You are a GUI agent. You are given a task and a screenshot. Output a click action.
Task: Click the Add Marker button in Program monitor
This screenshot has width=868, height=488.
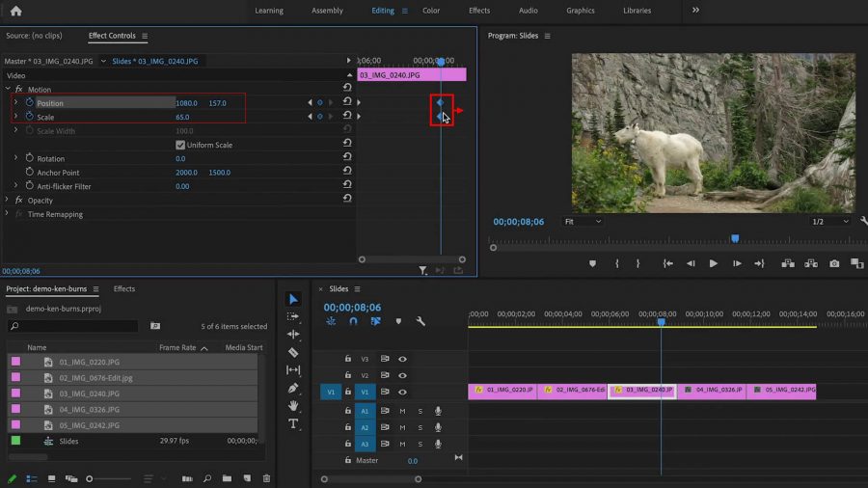[592, 264]
